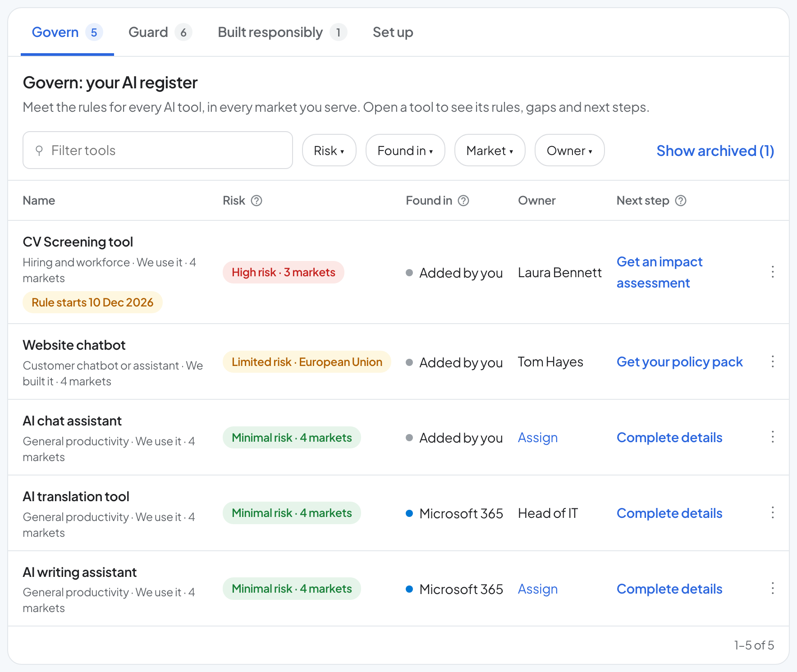Click the Name column header
This screenshot has width=797, height=672.
click(39, 201)
